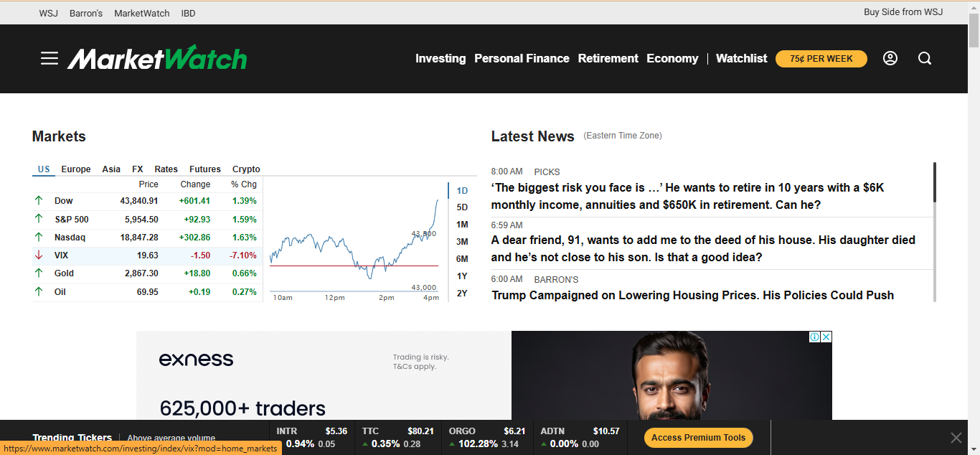Switch markets to the Asia tab
The image size is (980, 455).
pos(111,169)
